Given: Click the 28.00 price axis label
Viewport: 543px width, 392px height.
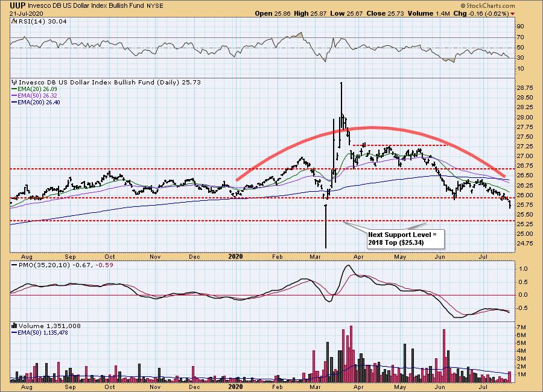Looking at the screenshot, I should pos(525,118).
